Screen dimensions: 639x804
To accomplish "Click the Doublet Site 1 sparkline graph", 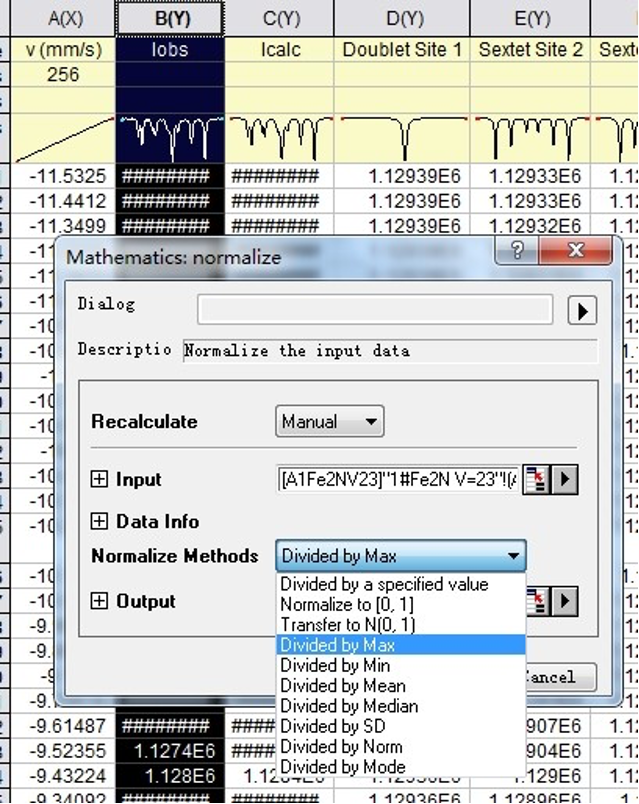I will (401, 137).
